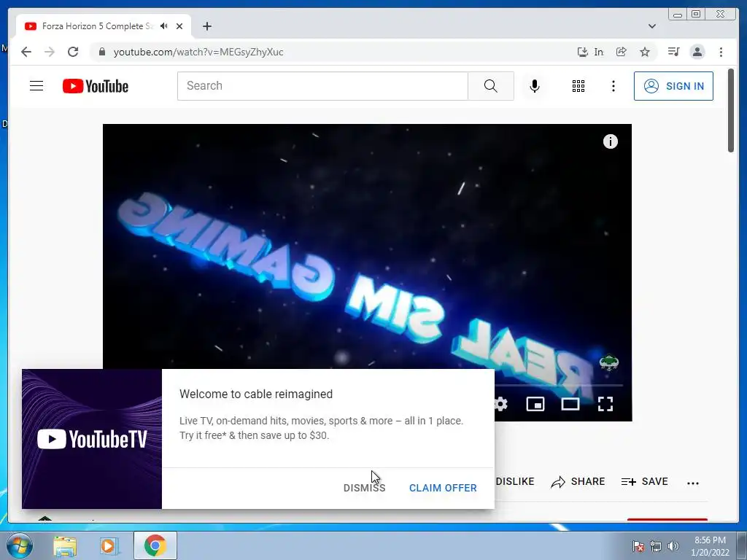Click the Chrome taskbar icon

pos(155,545)
